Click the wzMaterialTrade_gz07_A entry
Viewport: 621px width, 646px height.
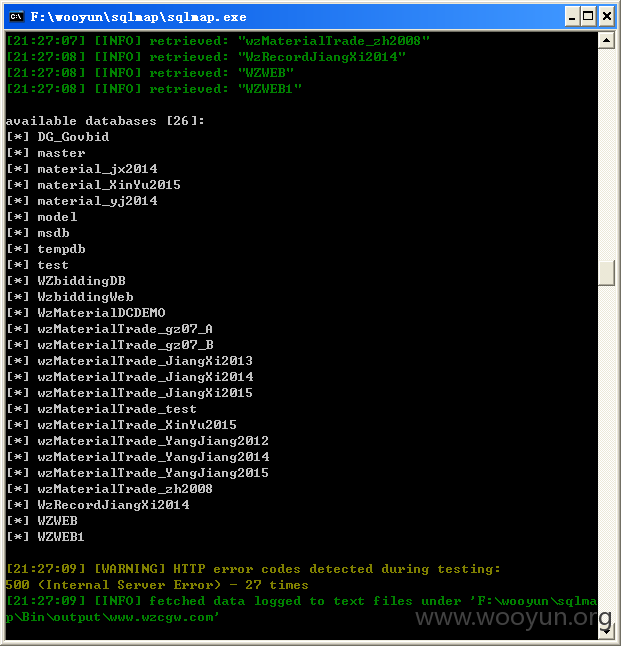[110, 329]
